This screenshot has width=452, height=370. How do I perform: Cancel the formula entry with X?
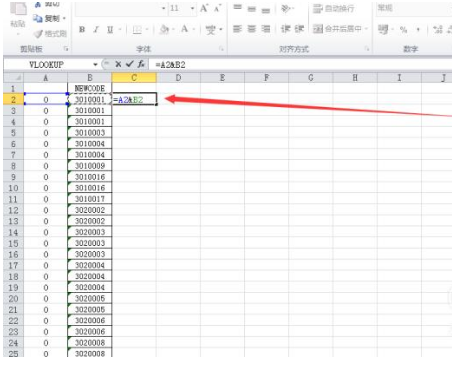[118, 64]
